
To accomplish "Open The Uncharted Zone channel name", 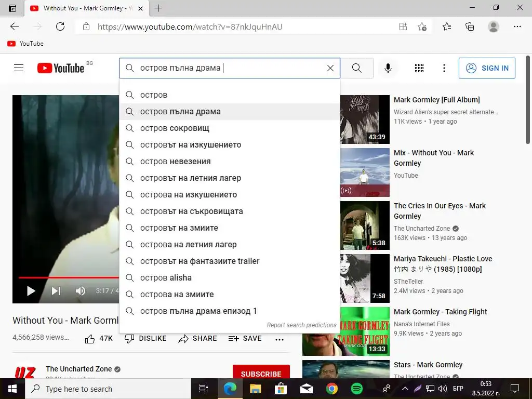I will click(x=79, y=369).
